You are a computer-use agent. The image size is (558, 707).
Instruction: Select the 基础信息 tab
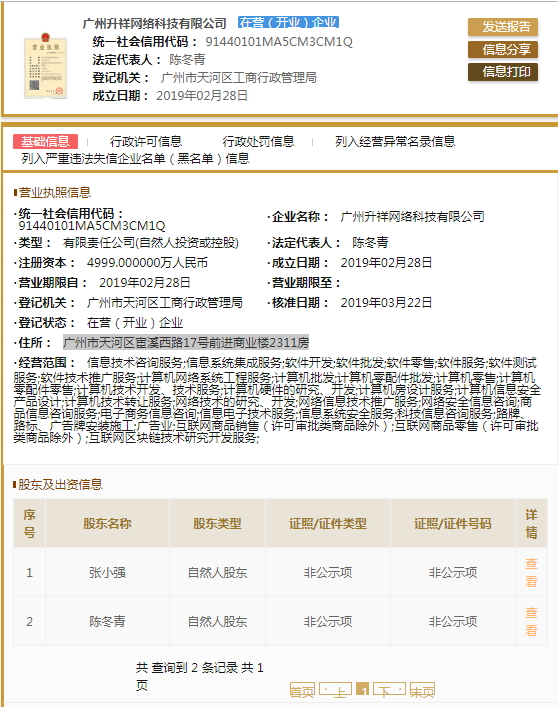[46, 142]
